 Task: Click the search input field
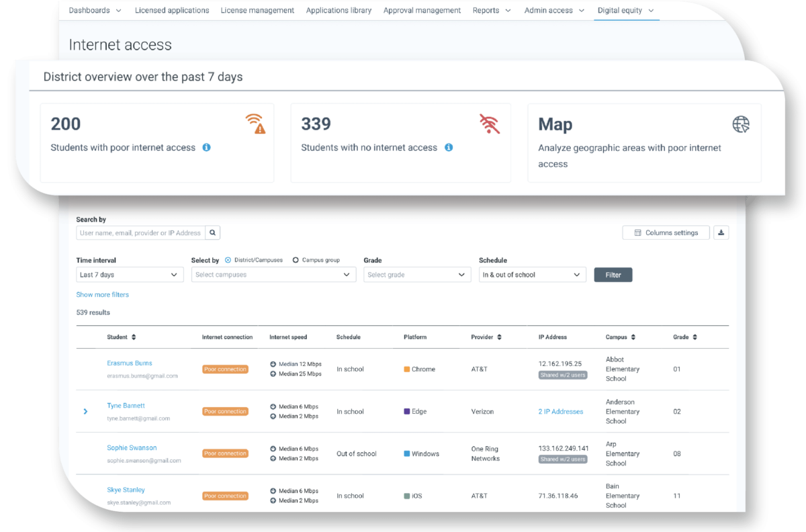coord(139,232)
